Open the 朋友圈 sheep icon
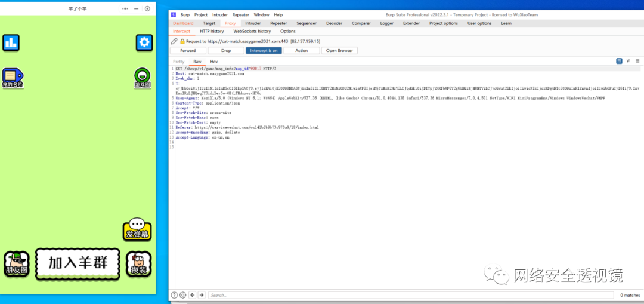This screenshot has height=304, width=644. tap(17, 264)
